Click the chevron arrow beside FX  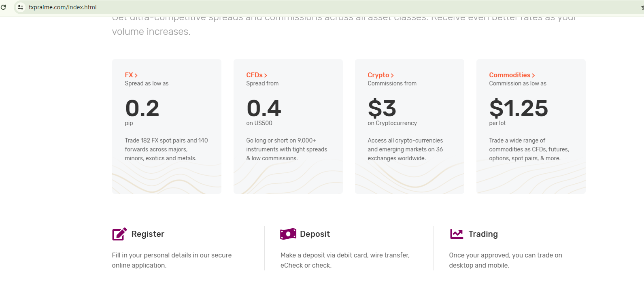pos(136,75)
